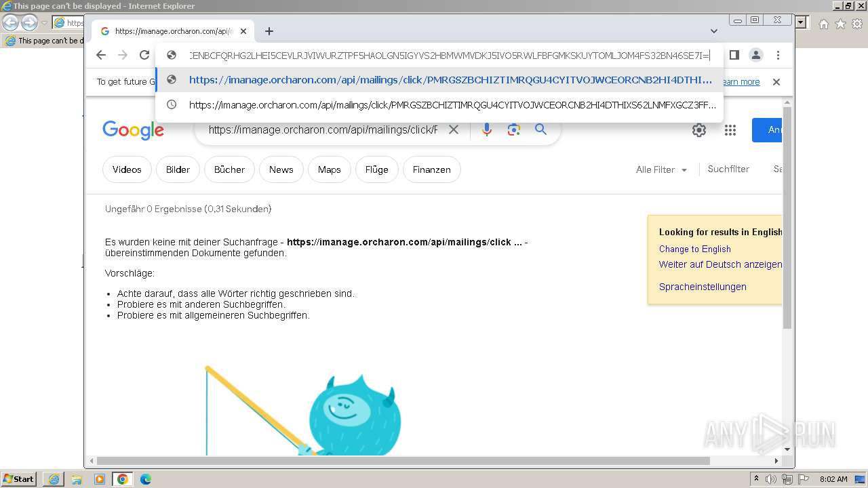The width and height of the screenshot is (868, 488).
Task: Open Chrome three-dot menu
Action: (778, 55)
